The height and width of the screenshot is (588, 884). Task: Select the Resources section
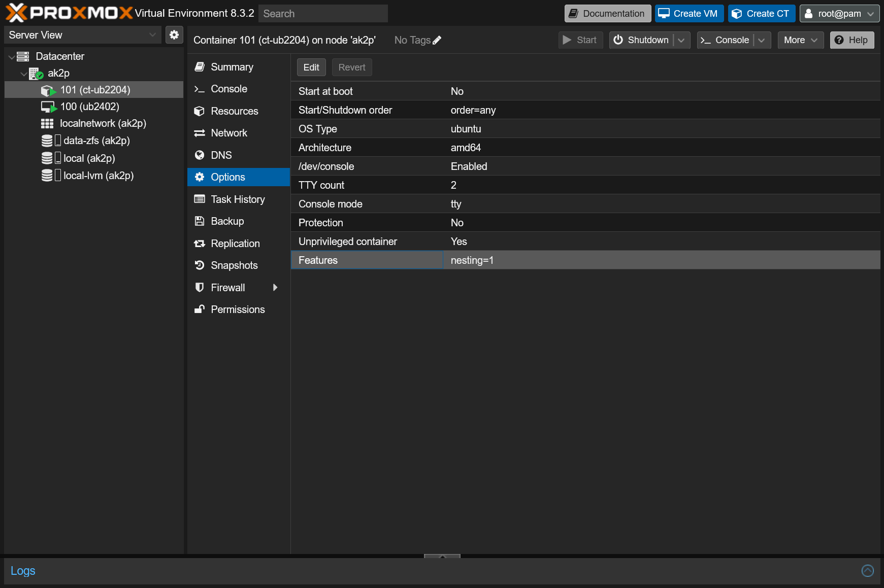pos(234,111)
